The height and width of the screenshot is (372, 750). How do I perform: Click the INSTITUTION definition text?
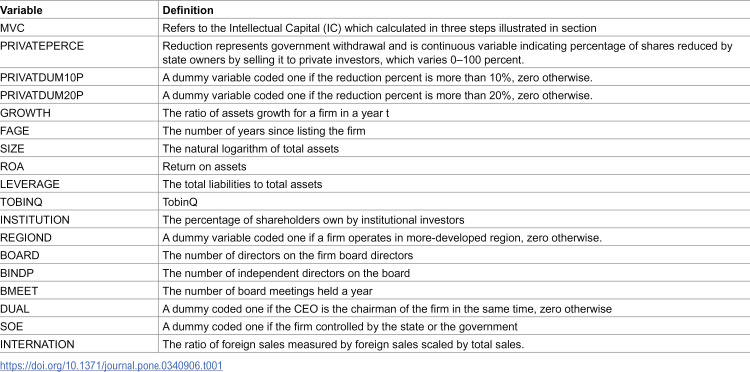click(x=313, y=220)
